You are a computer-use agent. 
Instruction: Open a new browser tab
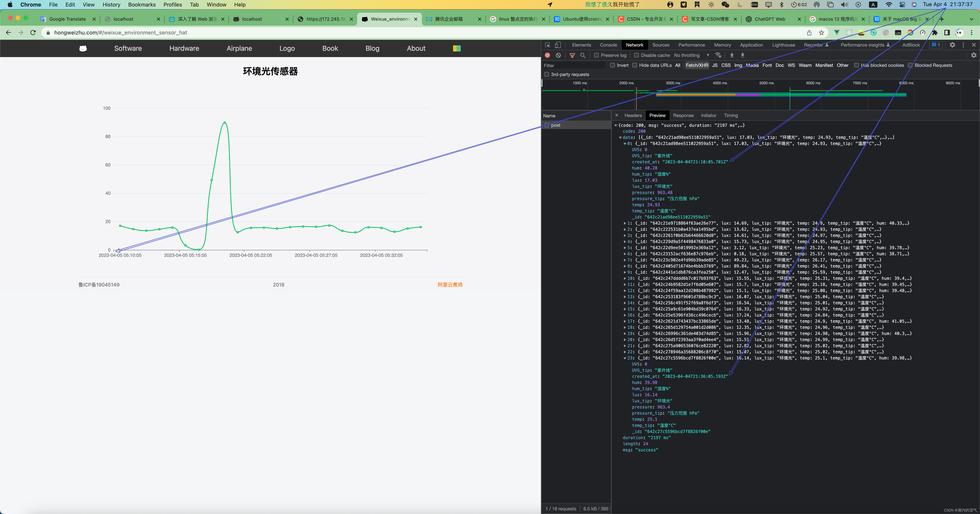942,19
